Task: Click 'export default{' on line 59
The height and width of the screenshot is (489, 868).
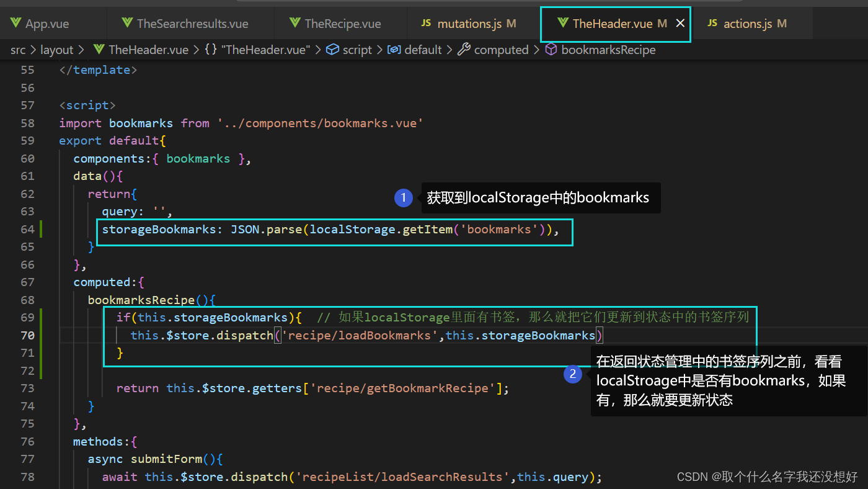Action: [112, 140]
